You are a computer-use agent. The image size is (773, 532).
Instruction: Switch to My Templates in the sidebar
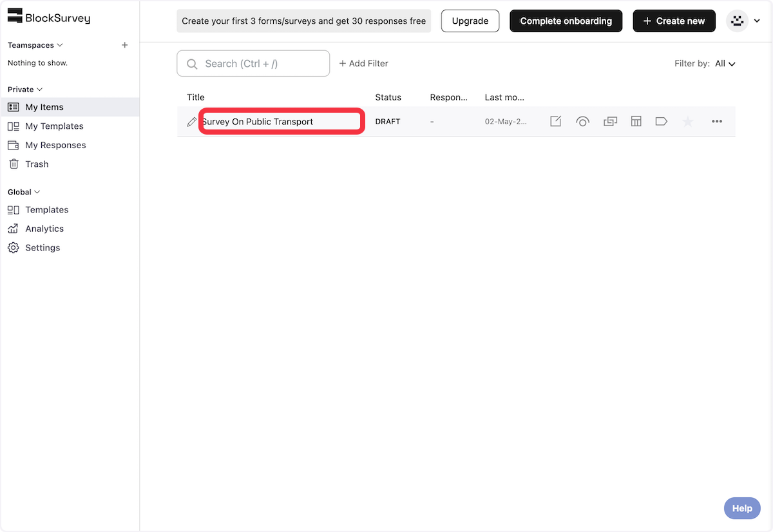tap(53, 126)
